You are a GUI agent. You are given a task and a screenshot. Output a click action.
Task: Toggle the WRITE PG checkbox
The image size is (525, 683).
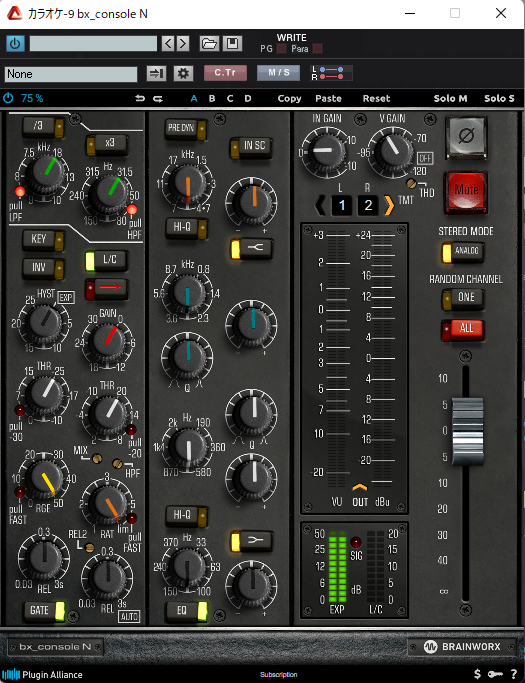281,49
